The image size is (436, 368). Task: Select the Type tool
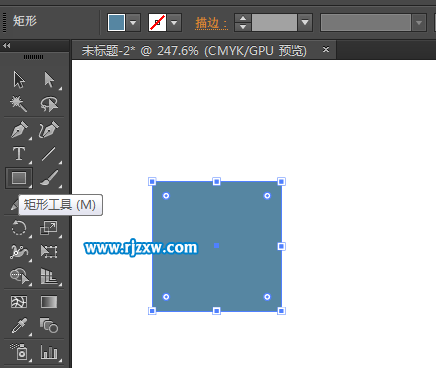point(19,154)
